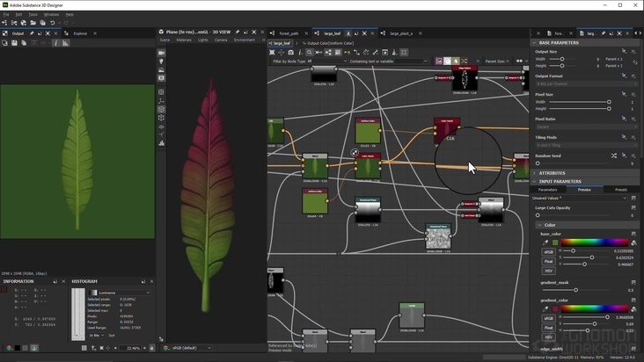Click the Large Cuts Opacity options icon

point(633,208)
